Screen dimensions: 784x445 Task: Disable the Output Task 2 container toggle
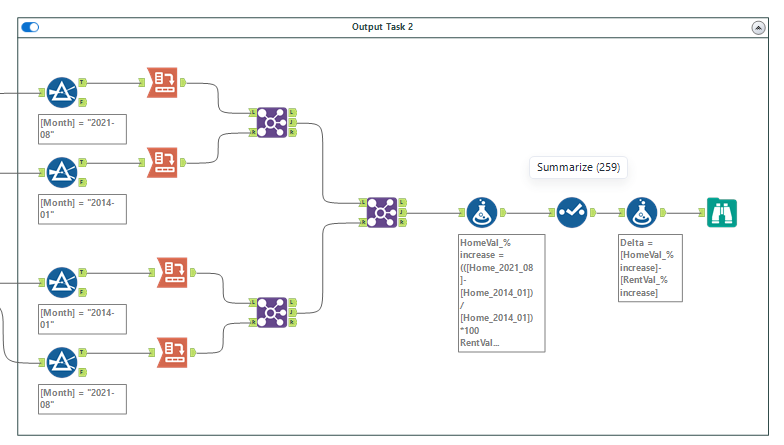30,27
